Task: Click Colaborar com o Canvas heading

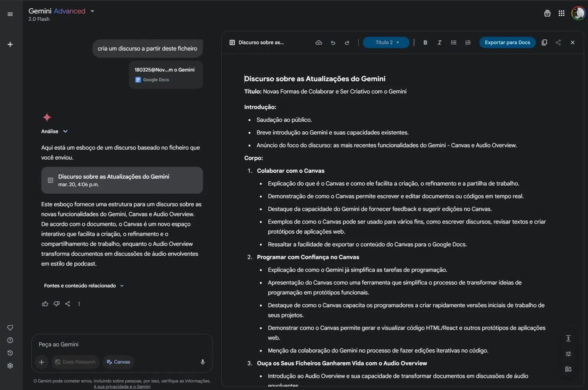Action: point(291,171)
